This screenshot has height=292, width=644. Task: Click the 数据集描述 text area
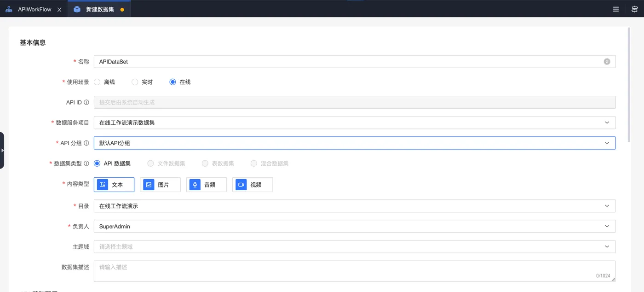(x=355, y=271)
